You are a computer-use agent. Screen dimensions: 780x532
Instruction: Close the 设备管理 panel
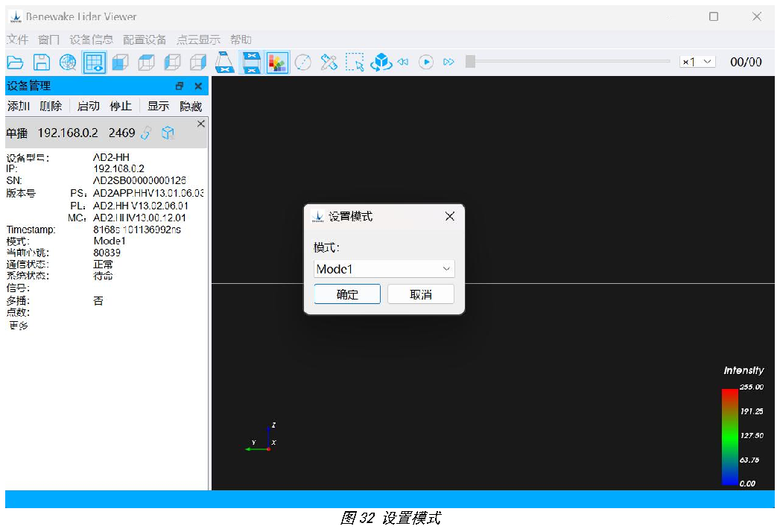198,86
